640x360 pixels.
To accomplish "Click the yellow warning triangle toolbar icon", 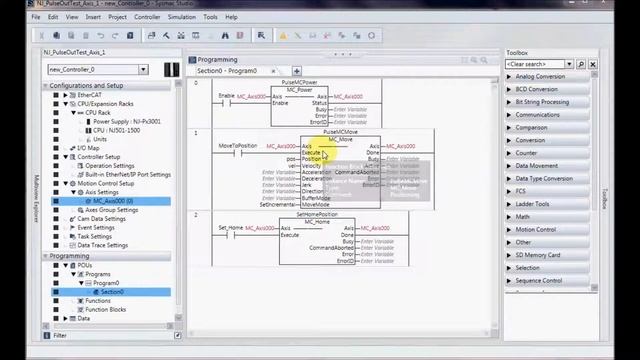I will 283,36.
